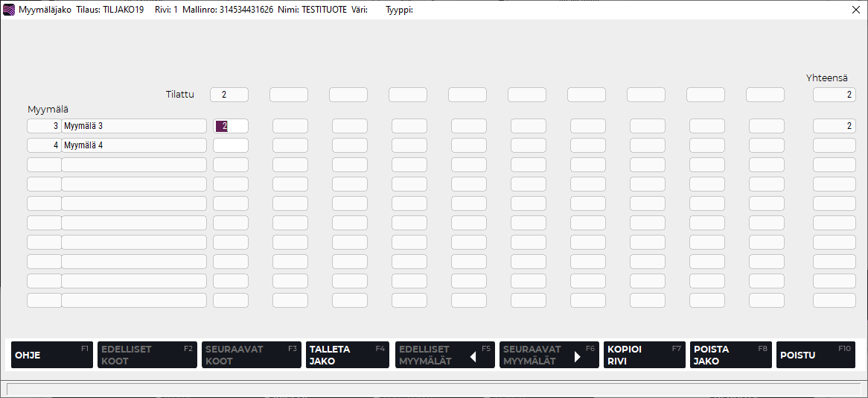Image resolution: width=868 pixels, height=398 pixels.
Task: Click the store number field containing 3
Action: click(x=44, y=126)
